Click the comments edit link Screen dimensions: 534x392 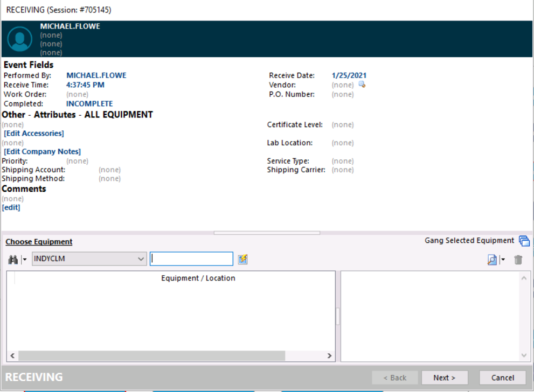click(x=11, y=207)
